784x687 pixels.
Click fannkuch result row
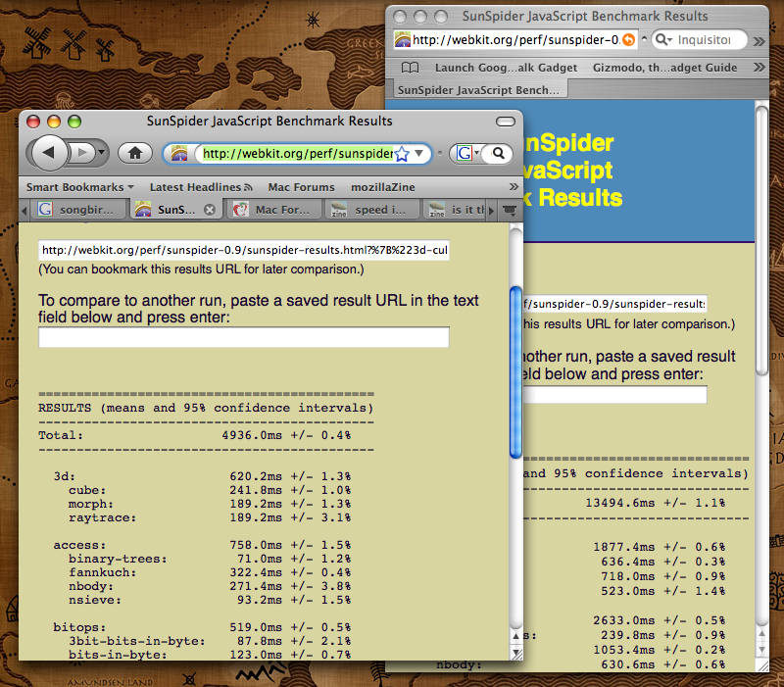210,572
